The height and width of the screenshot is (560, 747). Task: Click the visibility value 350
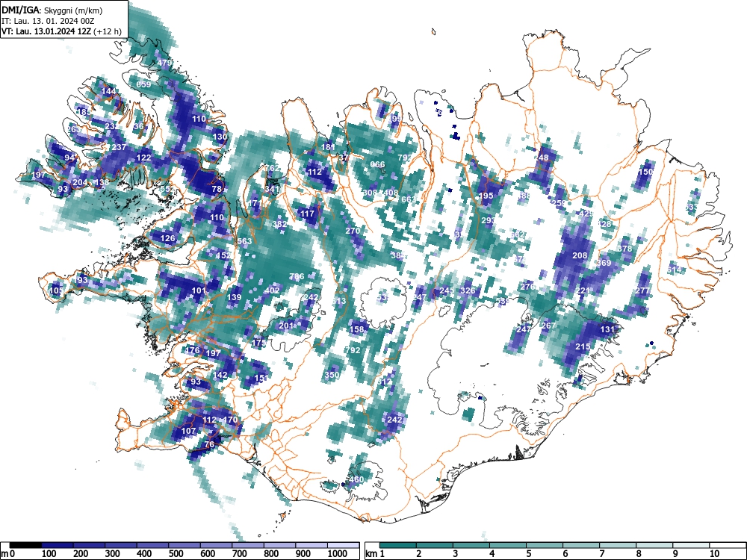click(x=332, y=375)
